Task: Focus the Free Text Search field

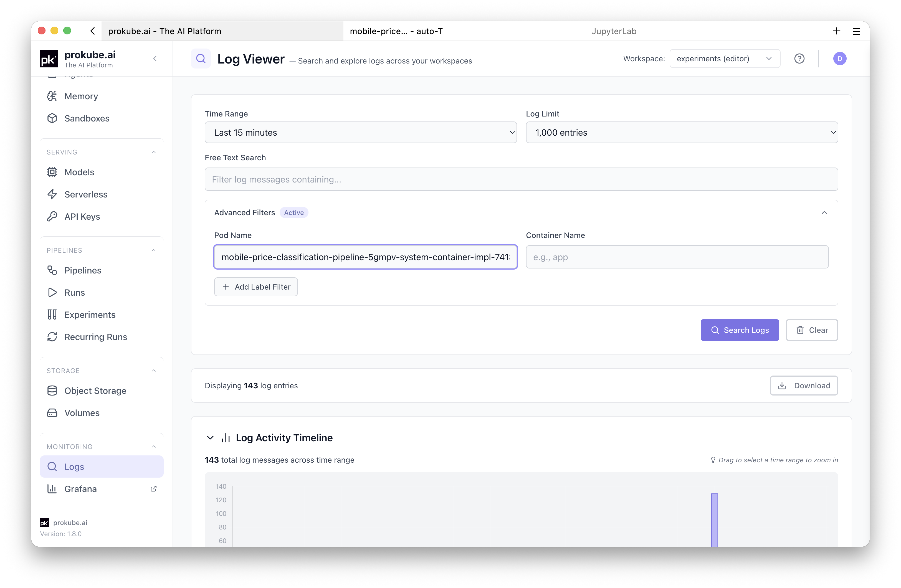Action: tap(521, 179)
